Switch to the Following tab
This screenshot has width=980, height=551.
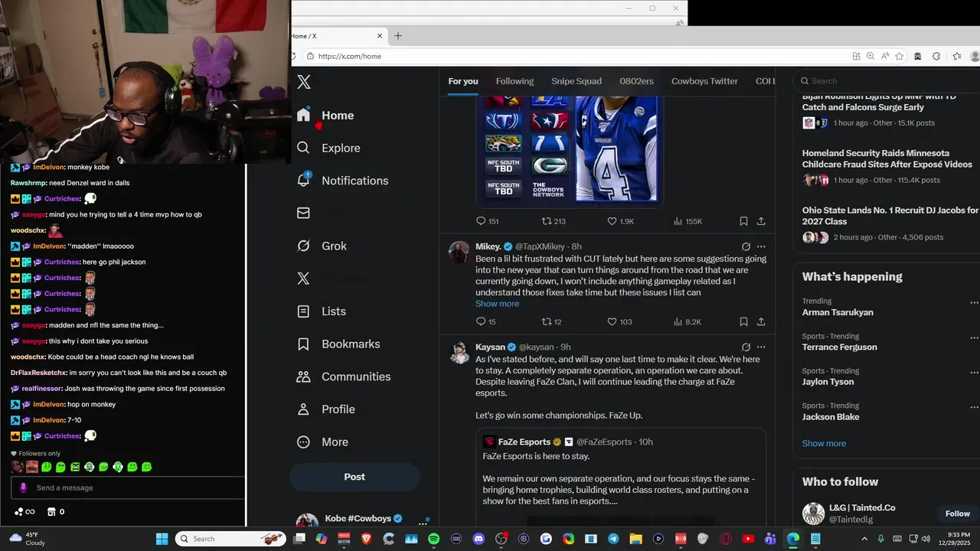click(x=514, y=81)
